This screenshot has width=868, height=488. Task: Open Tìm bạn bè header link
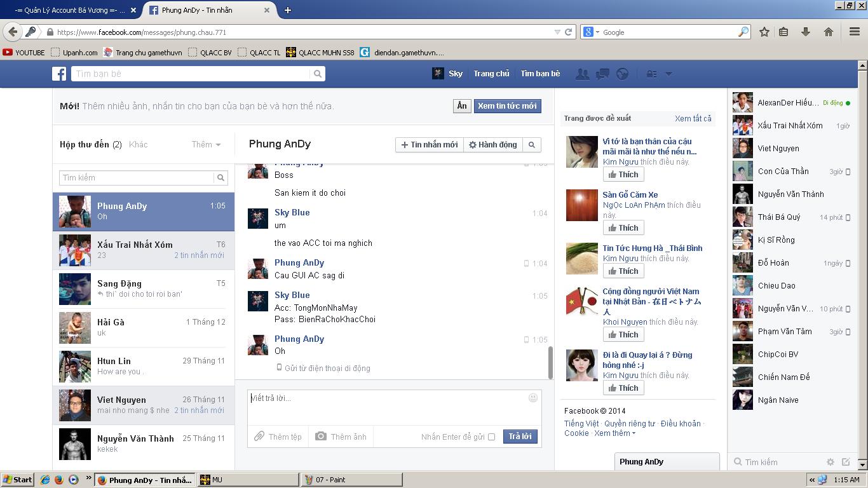(540, 74)
